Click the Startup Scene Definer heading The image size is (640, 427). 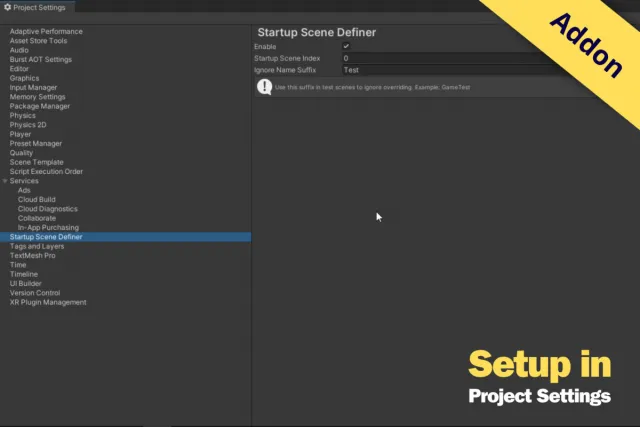[x=317, y=33]
